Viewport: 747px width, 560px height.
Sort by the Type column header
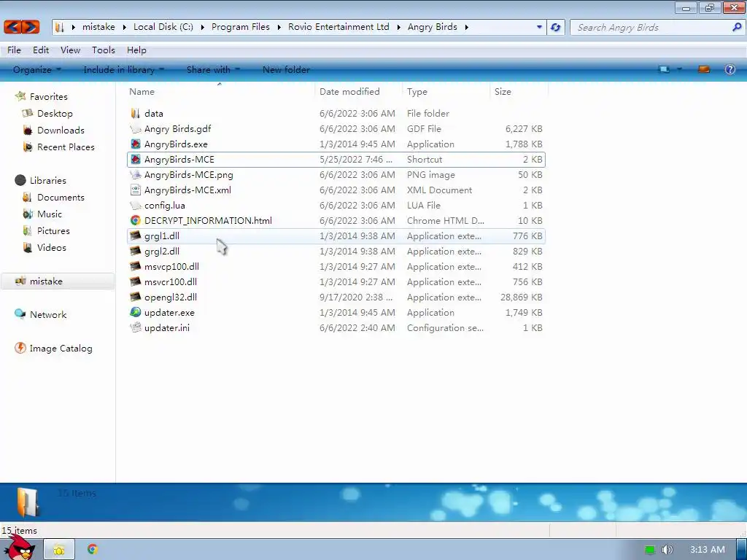tap(446, 91)
